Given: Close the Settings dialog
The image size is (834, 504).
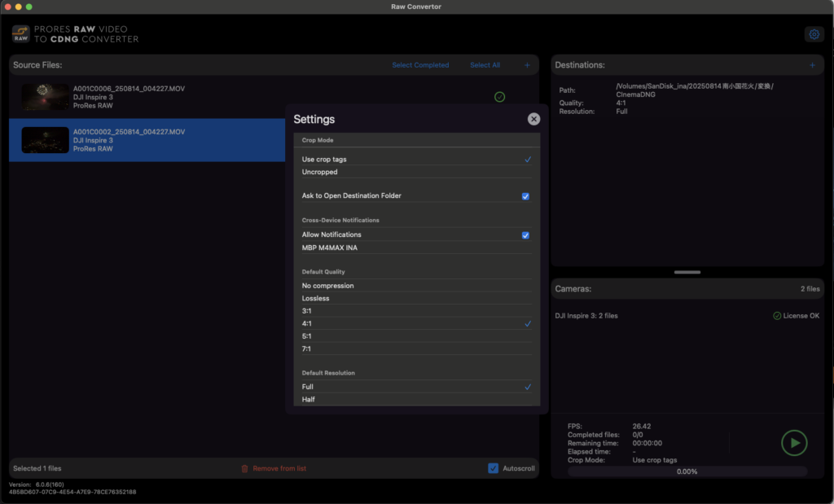Looking at the screenshot, I should [x=533, y=119].
